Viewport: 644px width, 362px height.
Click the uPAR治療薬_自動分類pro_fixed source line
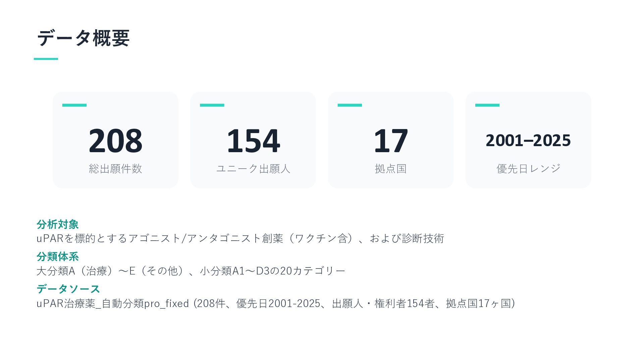coord(276,303)
